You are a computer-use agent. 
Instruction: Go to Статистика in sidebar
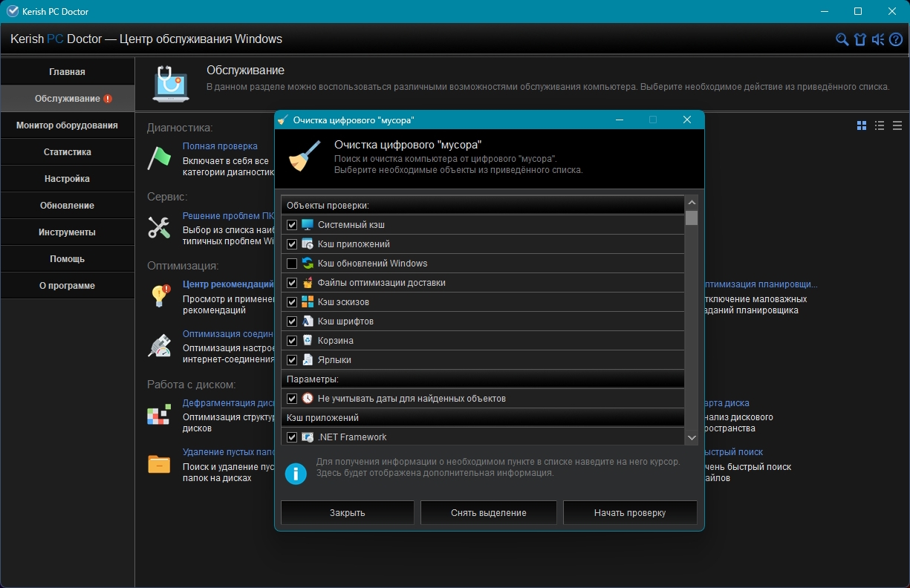(68, 152)
